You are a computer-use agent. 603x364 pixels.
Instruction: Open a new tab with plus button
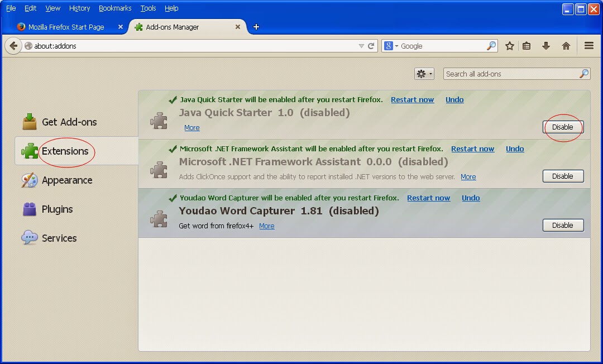[256, 27]
